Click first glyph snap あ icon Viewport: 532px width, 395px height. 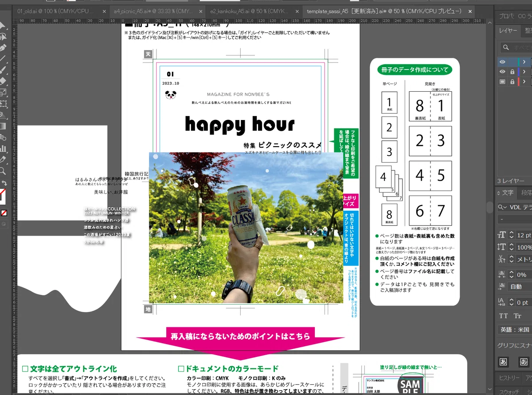[x=503, y=362]
